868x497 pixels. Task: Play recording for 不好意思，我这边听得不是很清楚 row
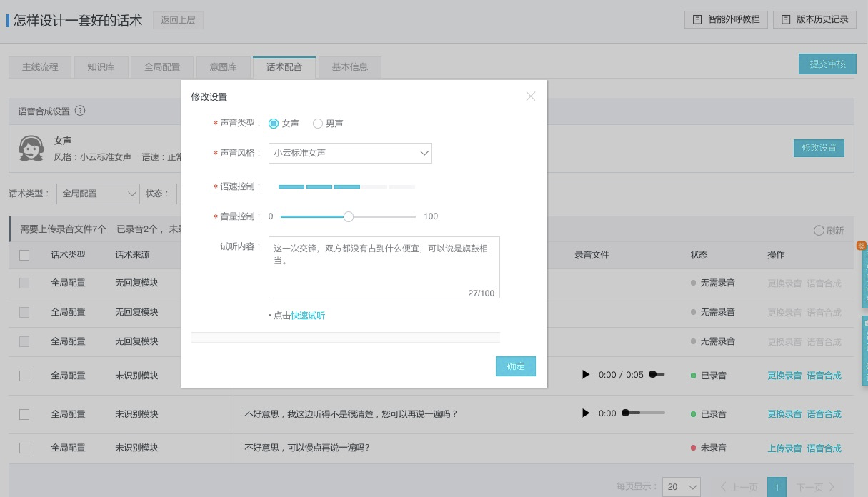(x=586, y=413)
